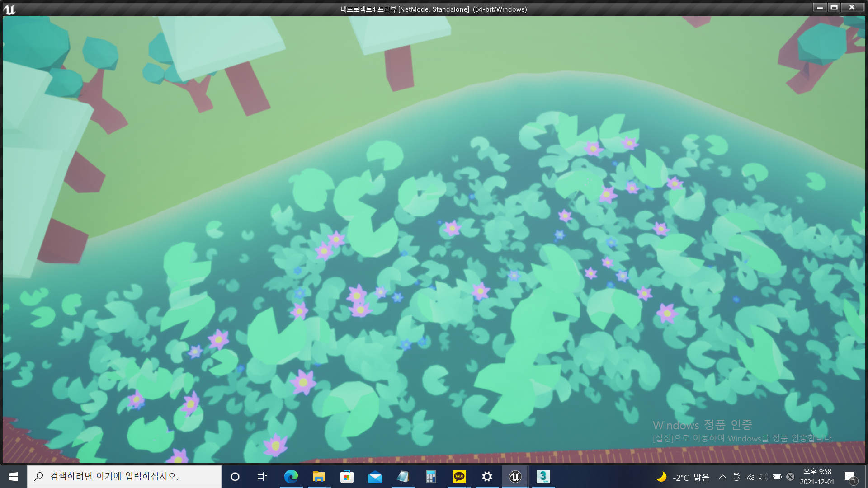The height and width of the screenshot is (488, 868).
Task: Open KakaoTalk from the taskbar
Action: click(459, 477)
